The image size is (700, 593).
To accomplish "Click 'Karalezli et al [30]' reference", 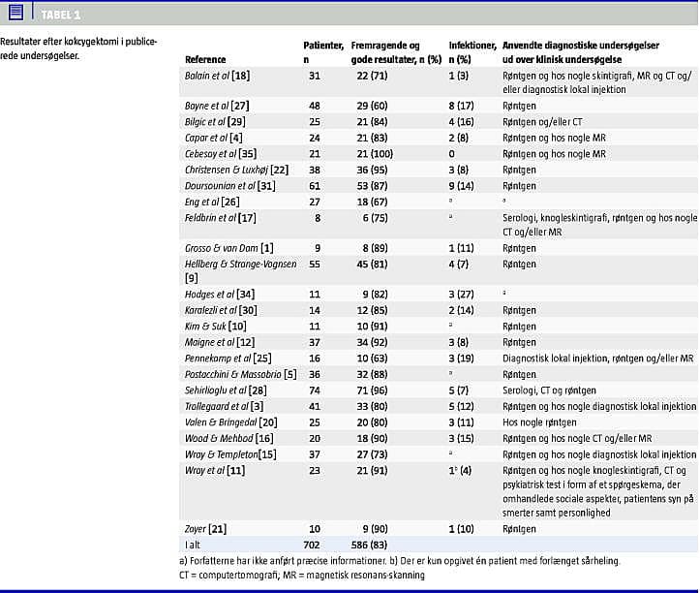I will pyautogui.click(x=221, y=310).
